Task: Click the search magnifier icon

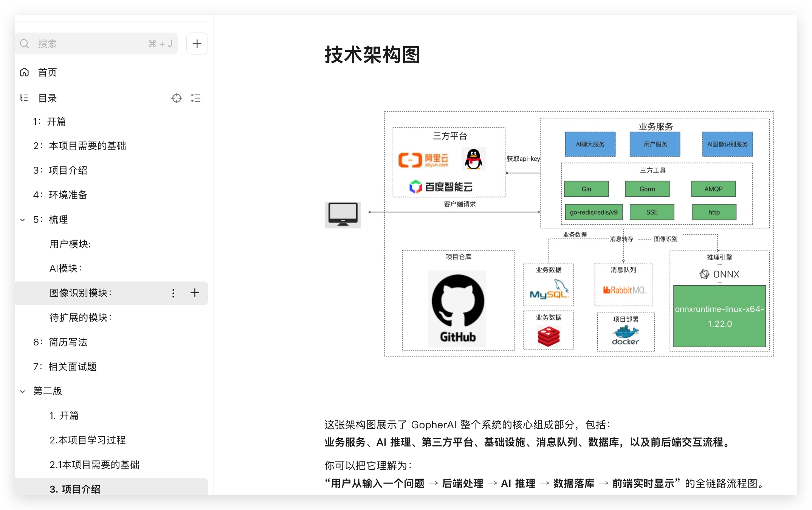Action: click(x=25, y=44)
